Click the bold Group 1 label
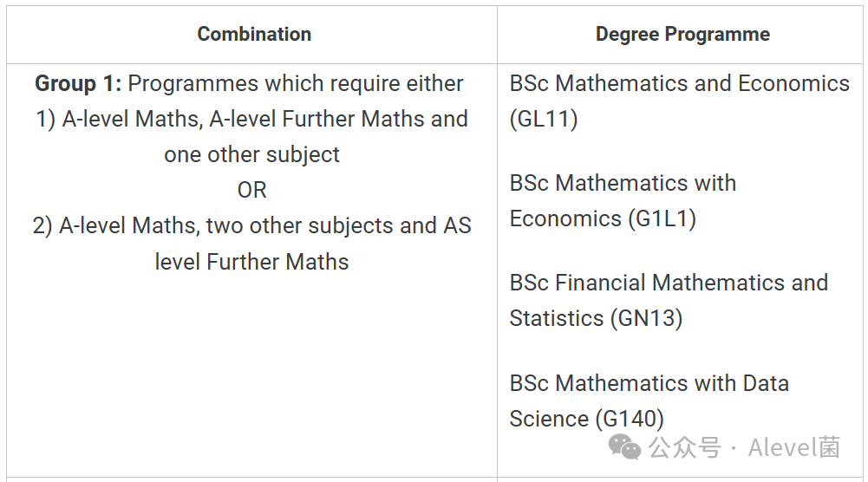The height and width of the screenshot is (482, 868). (x=78, y=84)
